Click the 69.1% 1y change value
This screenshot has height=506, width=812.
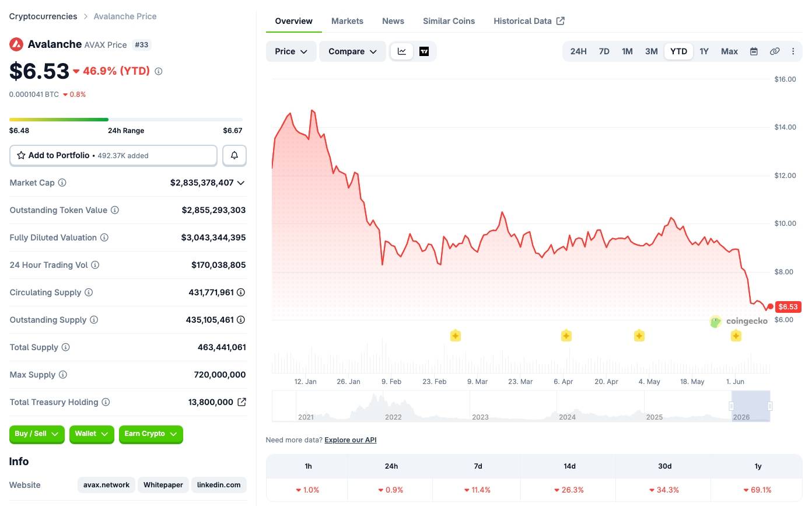click(758, 490)
